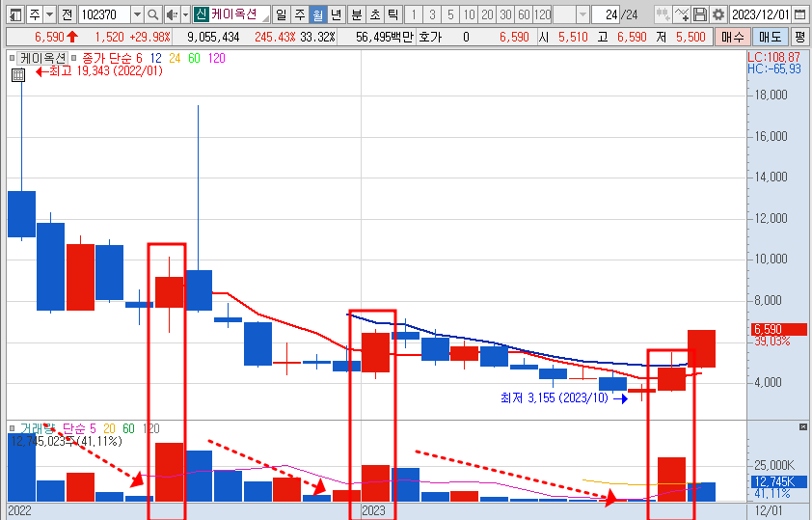Click the current price tag 6,590 on axis
812x520 pixels.
point(779,329)
